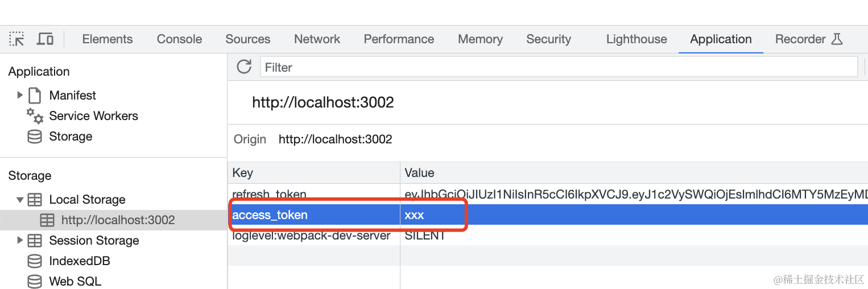Click the Service Workers gear icon

click(x=35, y=116)
